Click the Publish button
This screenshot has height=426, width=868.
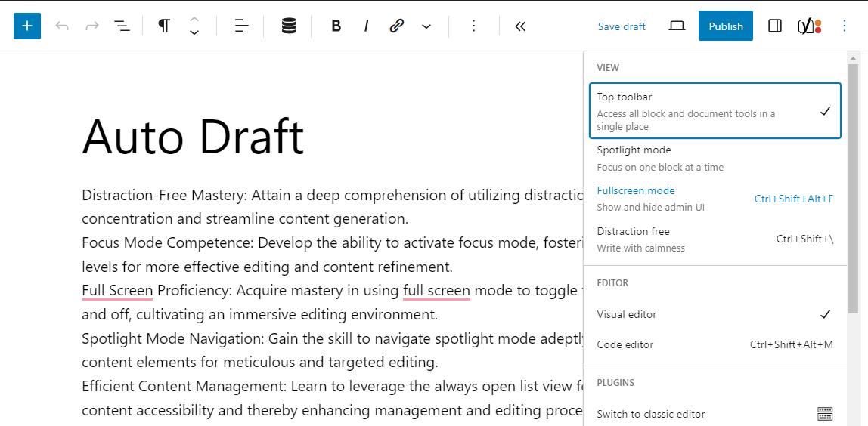tap(725, 26)
